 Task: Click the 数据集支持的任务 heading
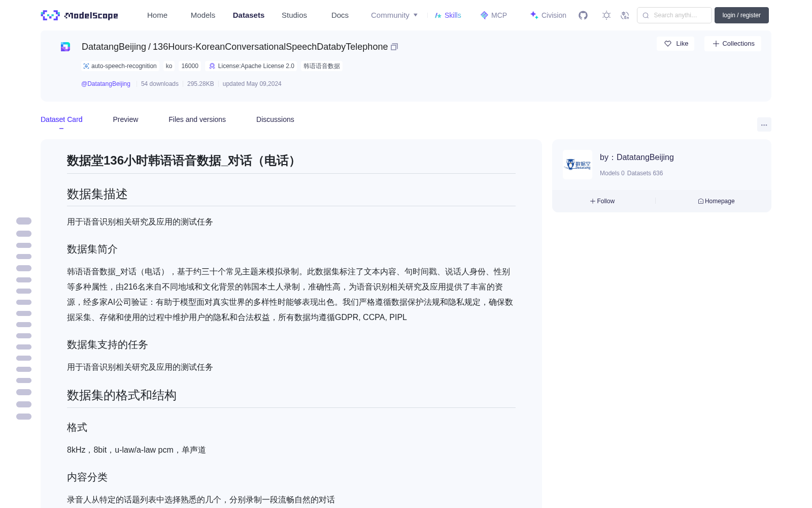click(108, 344)
